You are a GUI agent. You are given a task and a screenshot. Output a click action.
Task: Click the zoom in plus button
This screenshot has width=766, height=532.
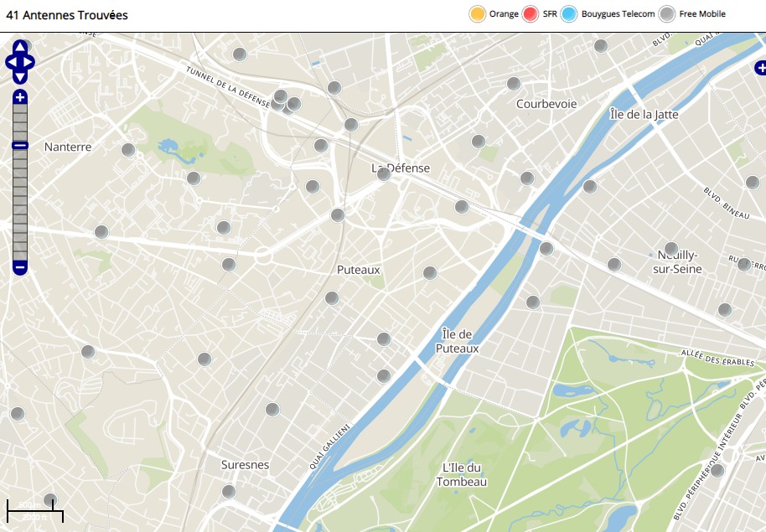[20, 97]
